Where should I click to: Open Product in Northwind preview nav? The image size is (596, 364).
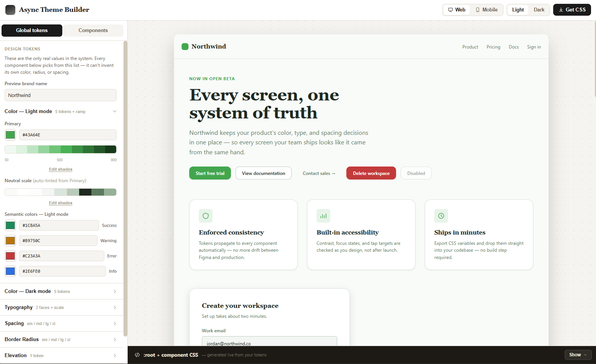[x=470, y=47]
